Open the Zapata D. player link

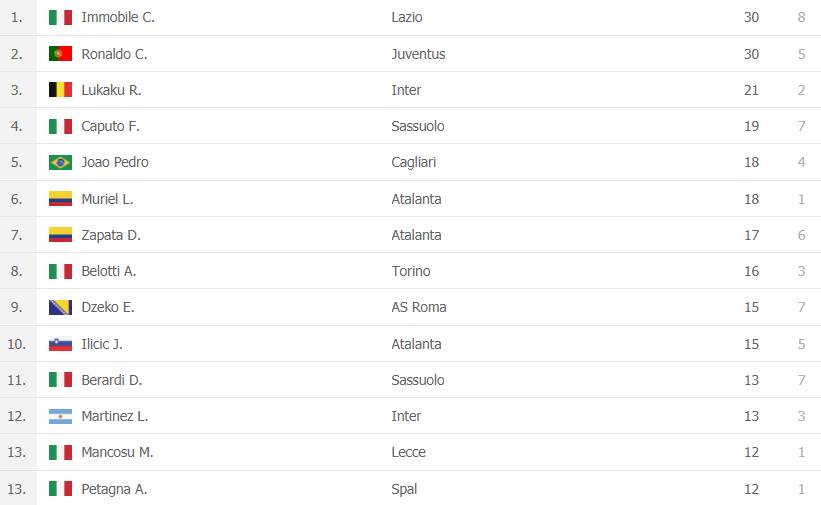tap(110, 235)
